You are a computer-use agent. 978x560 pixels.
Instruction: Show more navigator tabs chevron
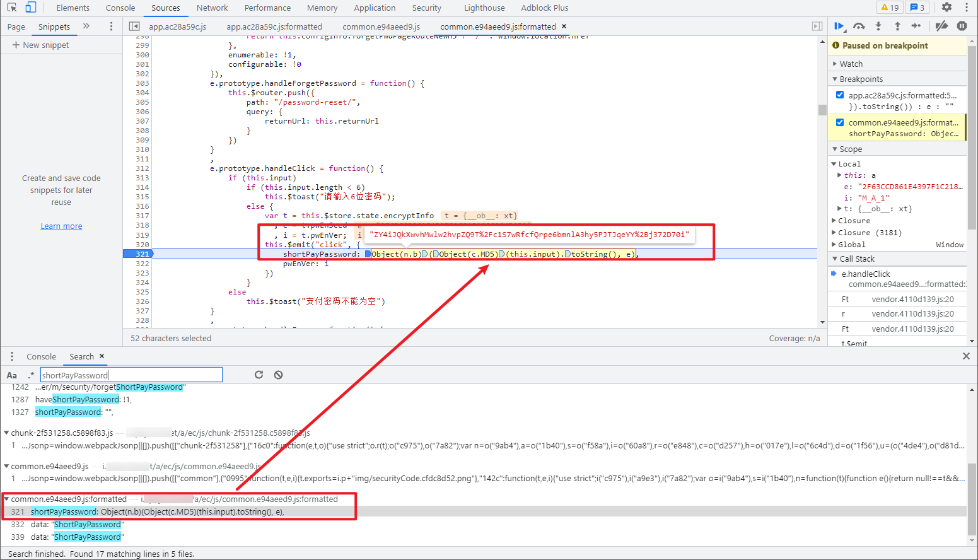[86, 26]
